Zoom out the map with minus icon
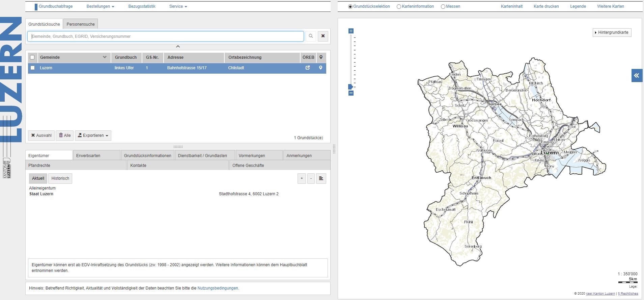Image resolution: width=644 pixels, height=300 pixels. point(351,93)
